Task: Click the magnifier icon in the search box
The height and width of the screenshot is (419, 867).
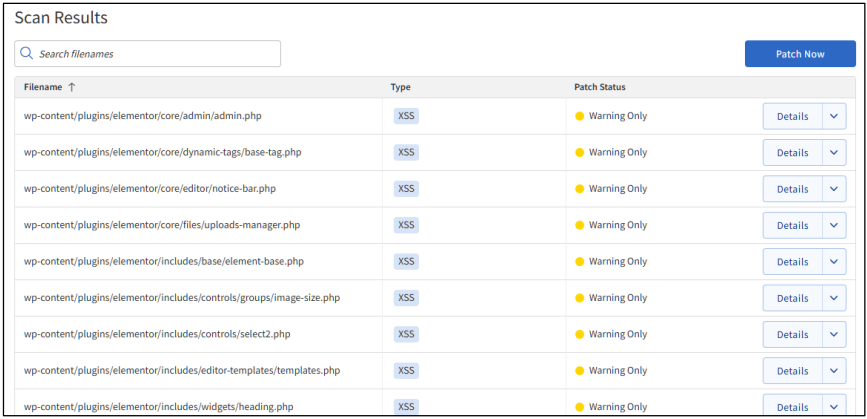Action: (27, 54)
